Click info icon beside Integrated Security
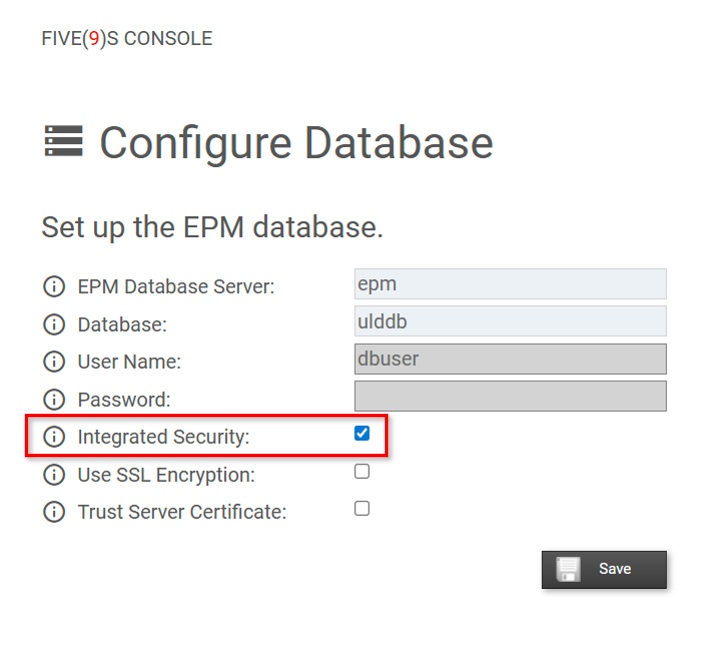The width and height of the screenshot is (713, 659). coord(54,437)
